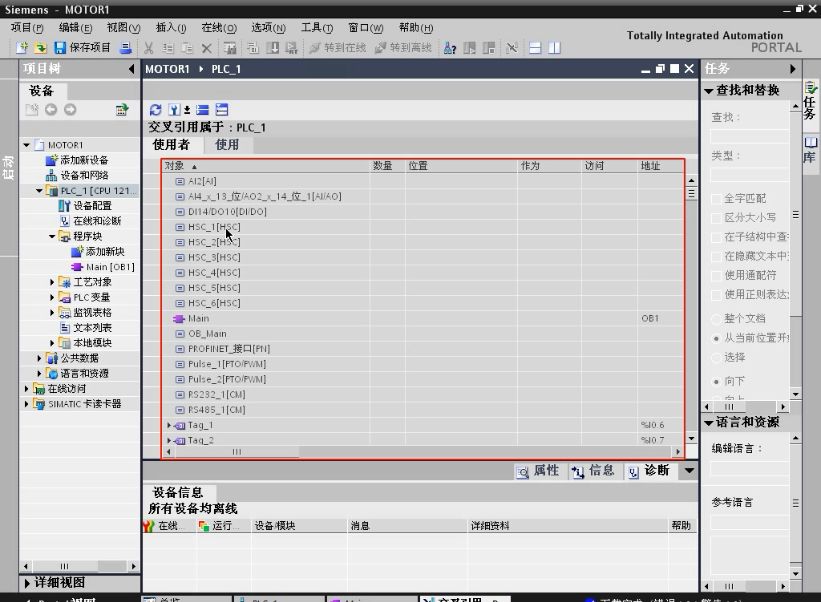Image resolution: width=821 pixels, height=602 pixels.
Task: Expand the 本地模块 folder
Action: tap(52, 343)
